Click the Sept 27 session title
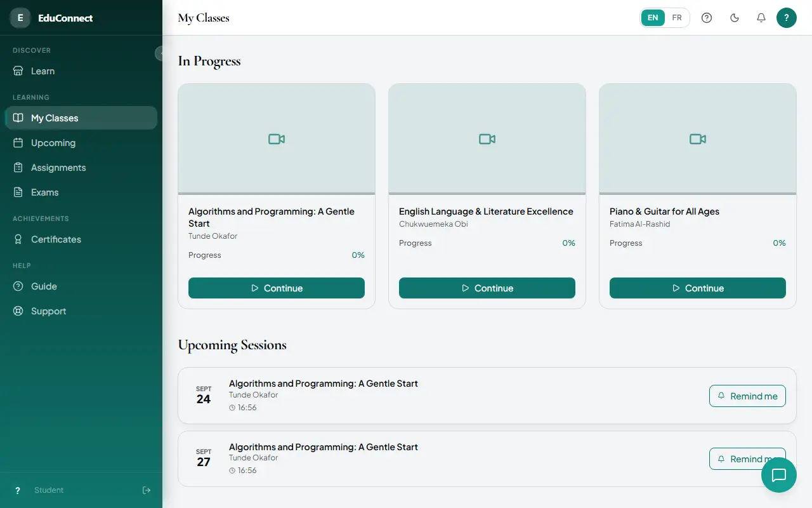This screenshot has height=508, width=812. point(324,447)
